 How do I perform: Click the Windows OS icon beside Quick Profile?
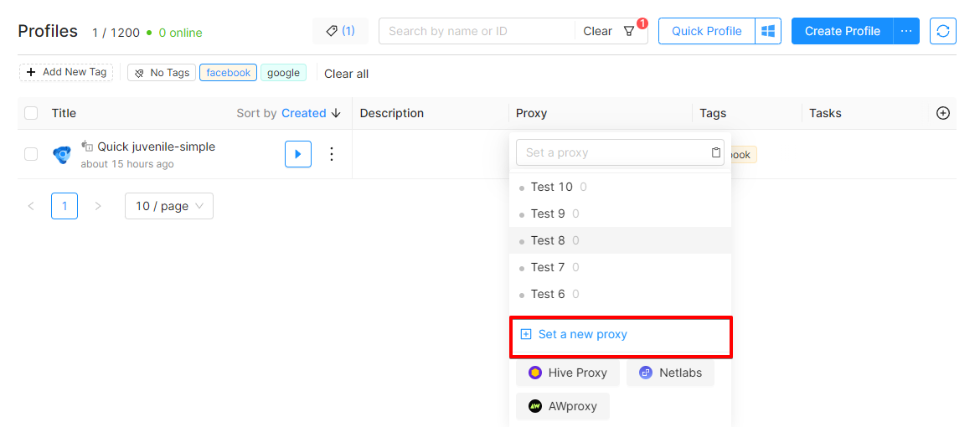tap(768, 31)
